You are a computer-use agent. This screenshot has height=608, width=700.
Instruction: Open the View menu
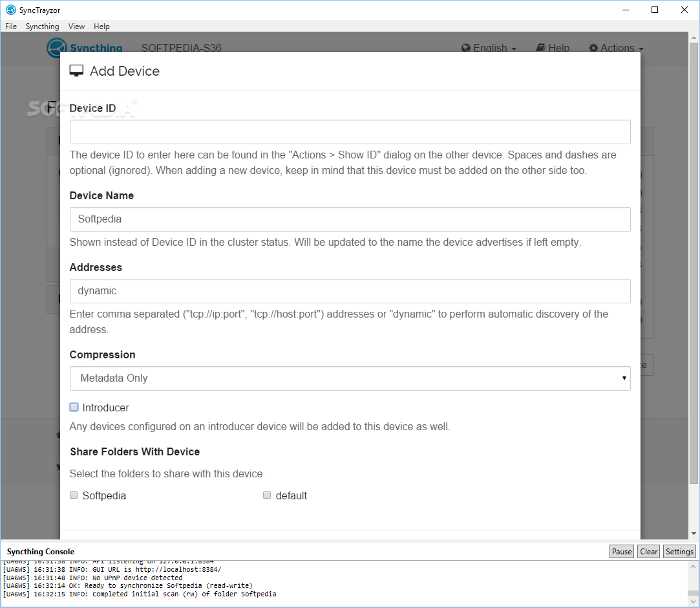[76, 27]
